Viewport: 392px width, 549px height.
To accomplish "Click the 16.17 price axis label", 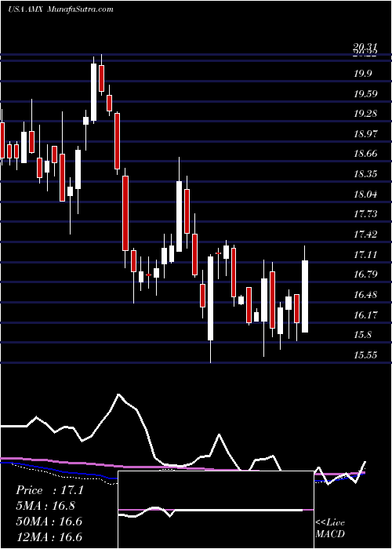I will pyautogui.click(x=366, y=314).
